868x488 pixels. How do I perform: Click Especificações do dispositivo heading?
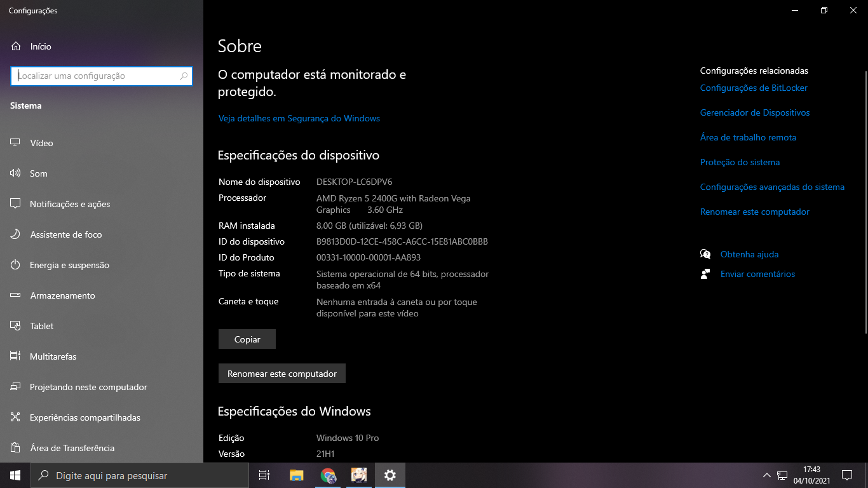[x=299, y=155]
